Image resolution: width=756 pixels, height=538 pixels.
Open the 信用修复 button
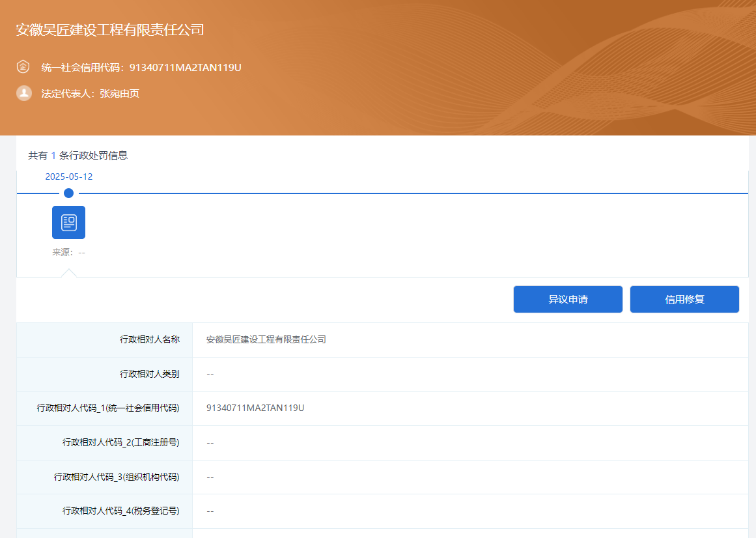pyautogui.click(x=684, y=300)
